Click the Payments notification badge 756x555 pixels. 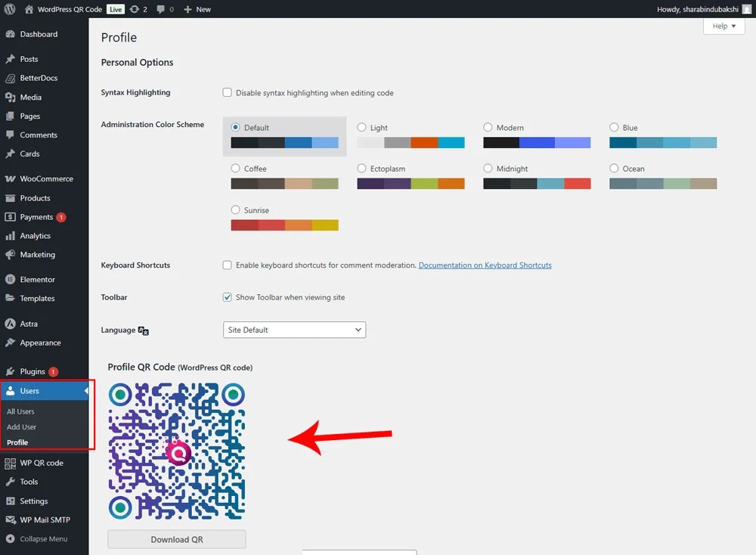[61, 218]
